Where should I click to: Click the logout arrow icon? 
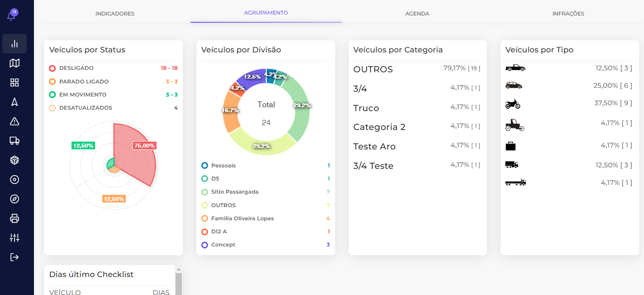[15, 257]
